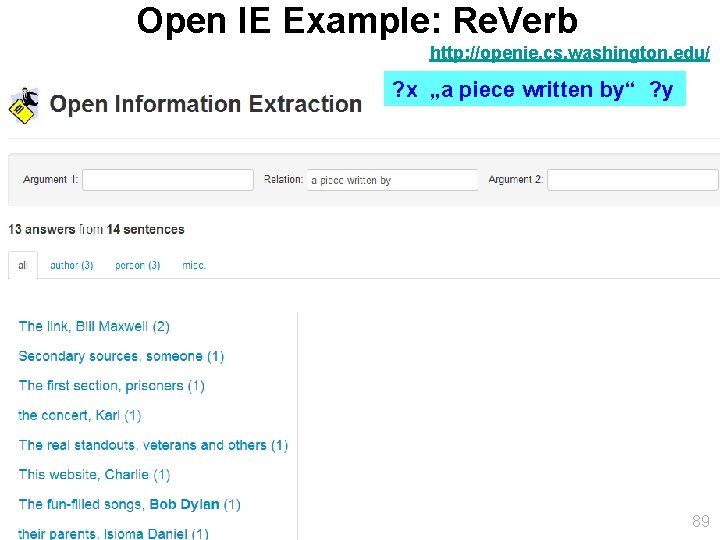Viewport: 720px width, 540px height.
Task: Open result 'the concert, Karl (1)'
Action: pyautogui.click(x=79, y=416)
